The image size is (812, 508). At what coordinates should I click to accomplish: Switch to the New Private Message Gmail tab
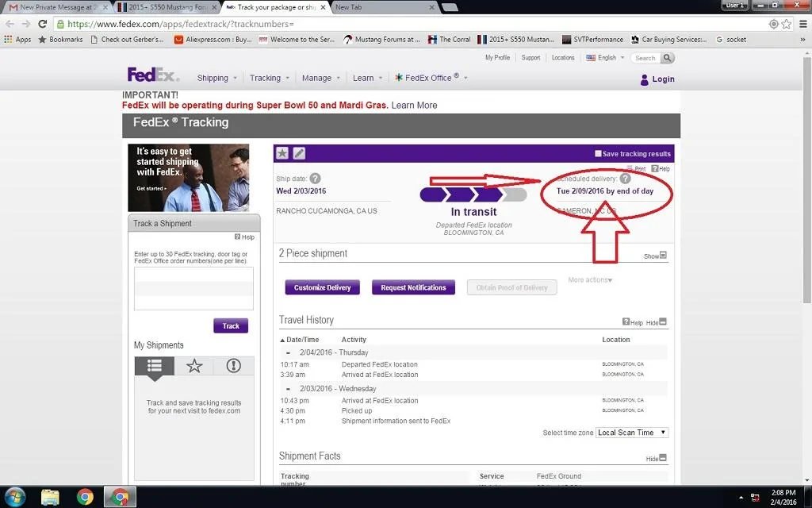coord(57,7)
